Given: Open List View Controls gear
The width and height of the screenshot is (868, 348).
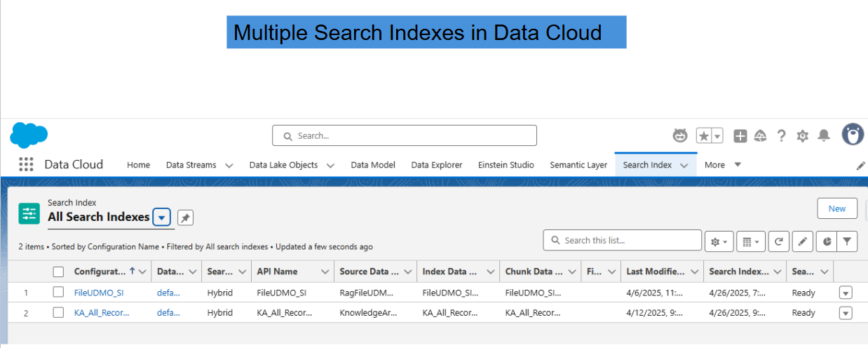Looking at the screenshot, I should click(719, 241).
